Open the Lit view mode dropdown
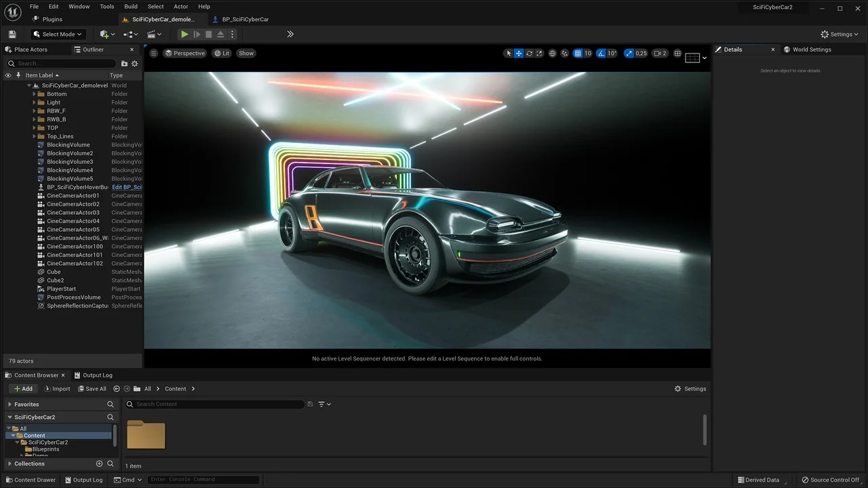 tap(222, 53)
